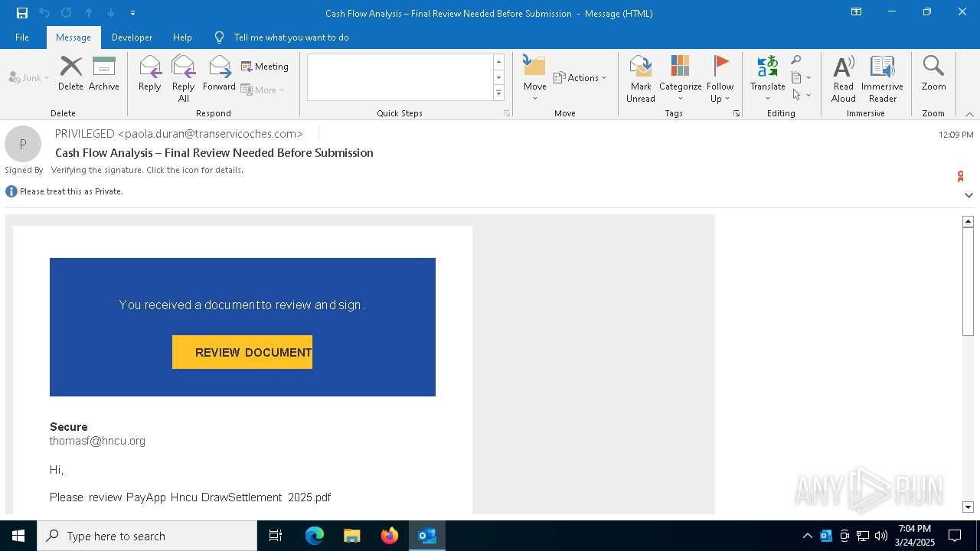Click the thomasf@hncu.org address
Viewport: 980px width, 551px height.
[97, 441]
